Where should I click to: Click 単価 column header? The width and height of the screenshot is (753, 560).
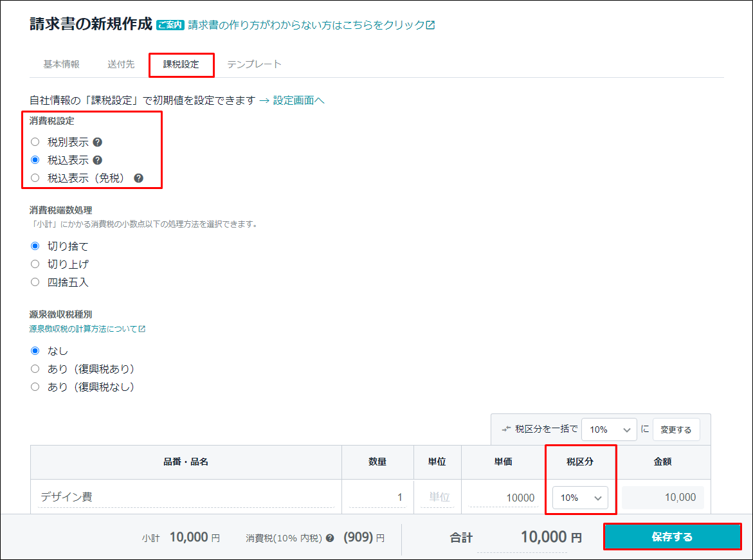pos(503,462)
